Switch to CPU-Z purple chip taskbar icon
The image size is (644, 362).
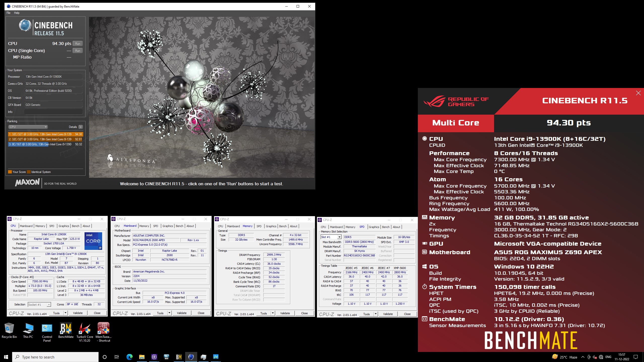coord(154,357)
